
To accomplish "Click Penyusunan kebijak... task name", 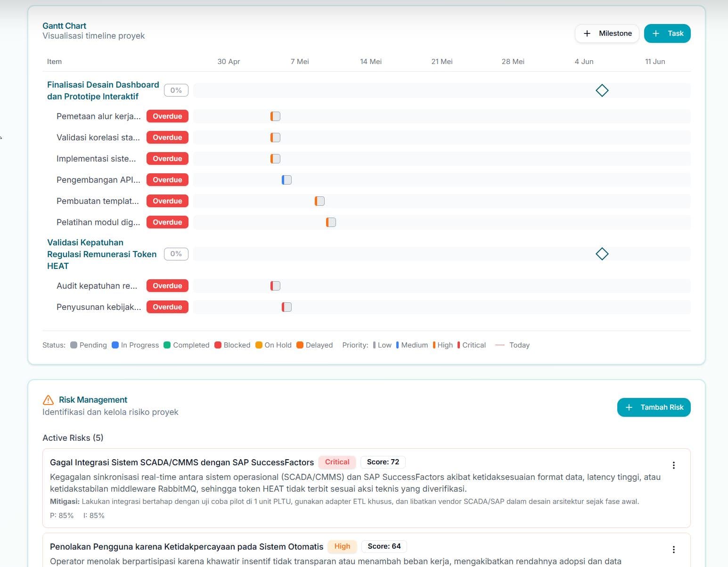I will point(98,307).
